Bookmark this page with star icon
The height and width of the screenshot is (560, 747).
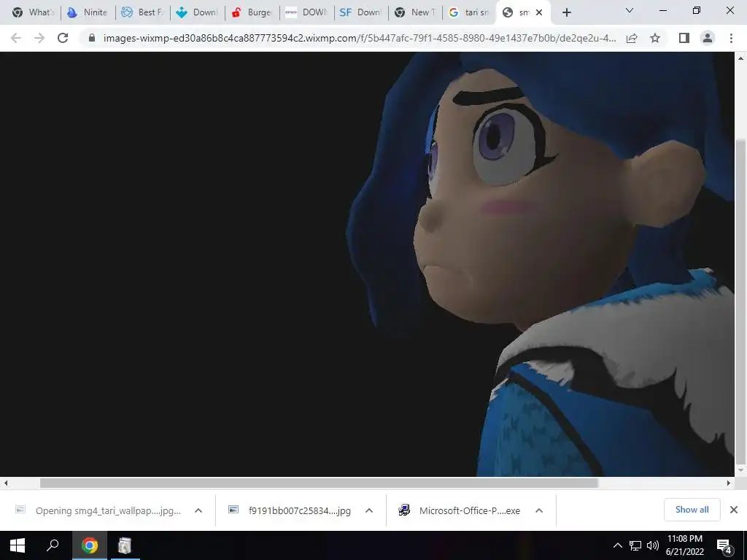655,38
